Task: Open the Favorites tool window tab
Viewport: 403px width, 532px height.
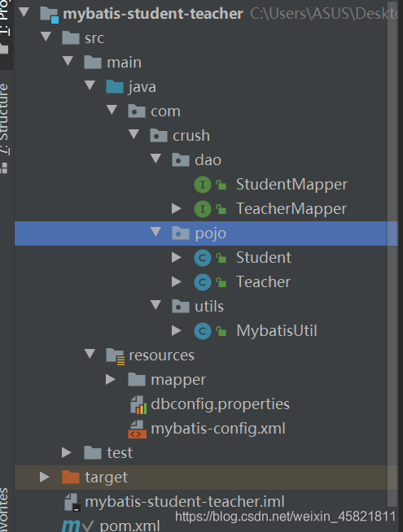Action: pos(4,509)
